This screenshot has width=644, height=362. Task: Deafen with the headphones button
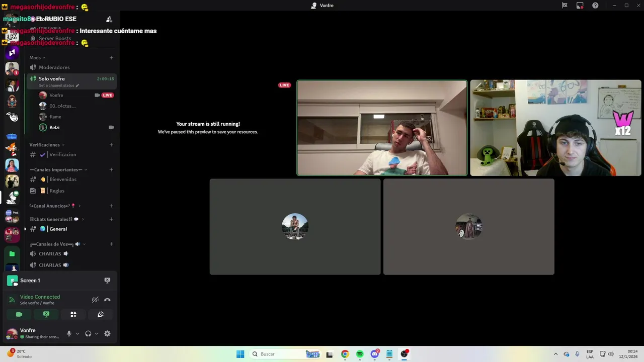pyautogui.click(x=88, y=333)
